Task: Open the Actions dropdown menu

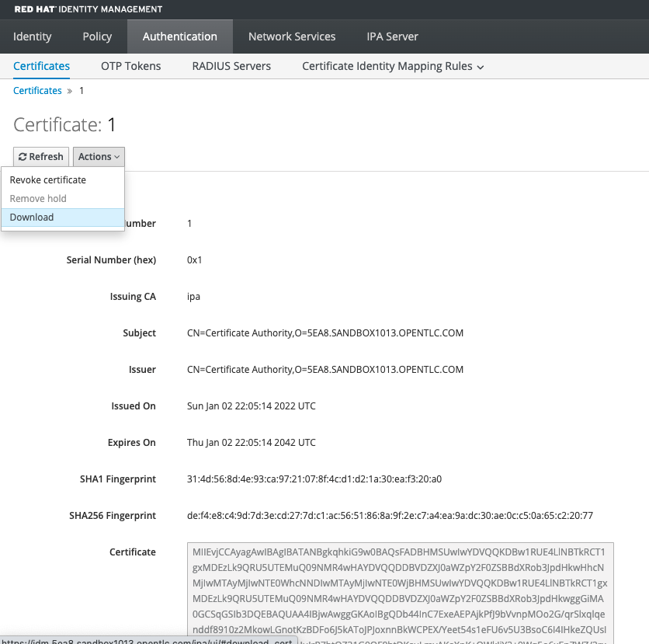Action: [98, 156]
